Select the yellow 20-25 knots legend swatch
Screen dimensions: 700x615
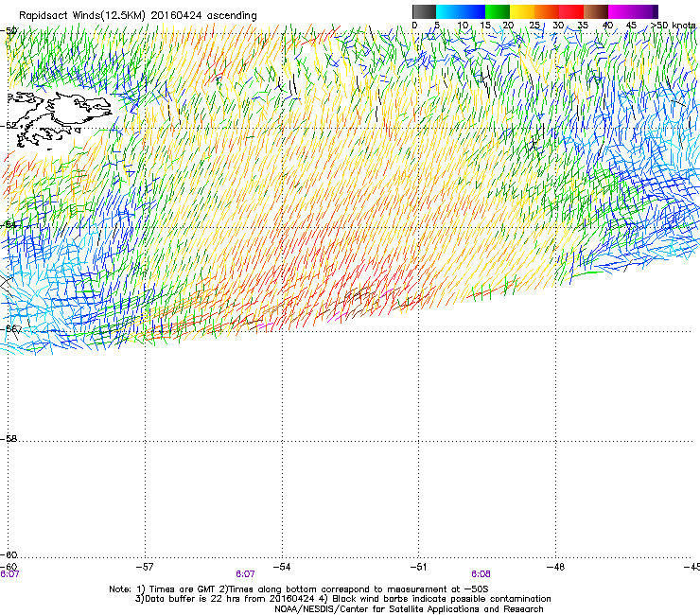coord(522,11)
